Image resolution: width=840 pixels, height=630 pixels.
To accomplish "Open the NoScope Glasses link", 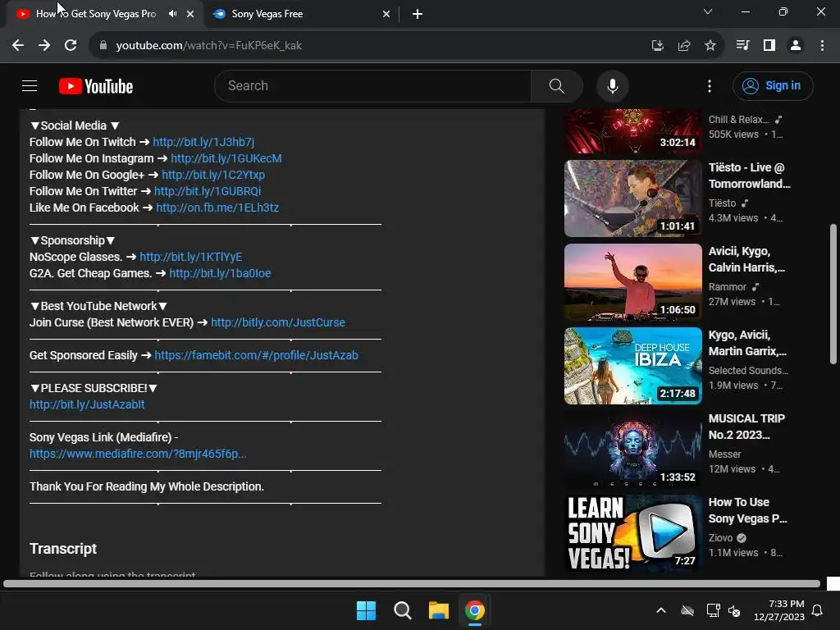I will pyautogui.click(x=190, y=257).
